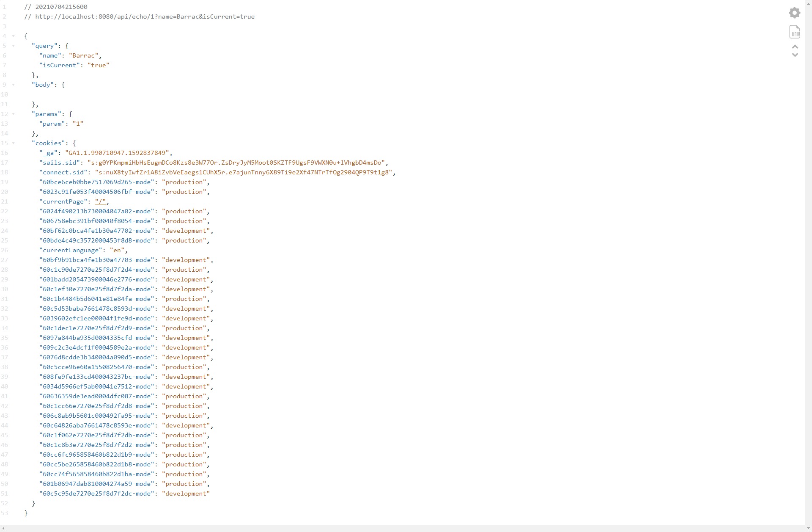Collapse the empty "body" object
Screen dimensions: 812x532
coord(13,85)
